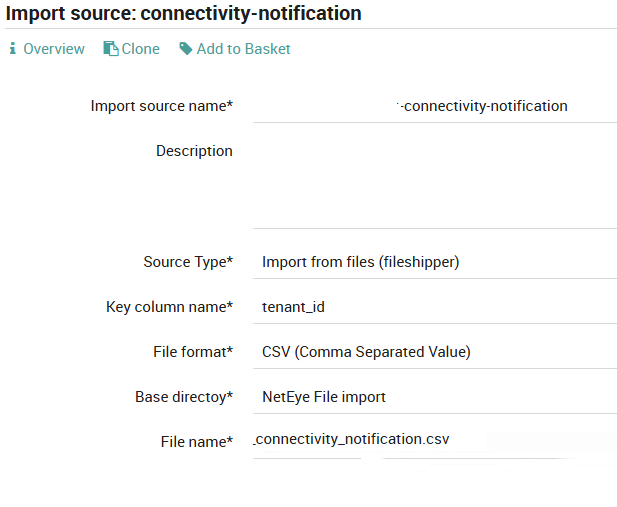Image resolution: width=617 pixels, height=507 pixels.
Task: Open the Overview link text
Action: click(x=54, y=49)
